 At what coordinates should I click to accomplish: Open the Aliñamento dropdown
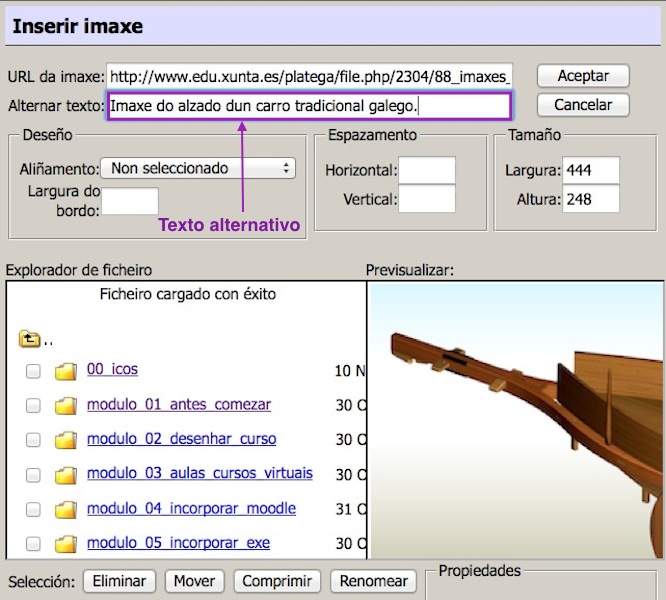[x=198, y=168]
